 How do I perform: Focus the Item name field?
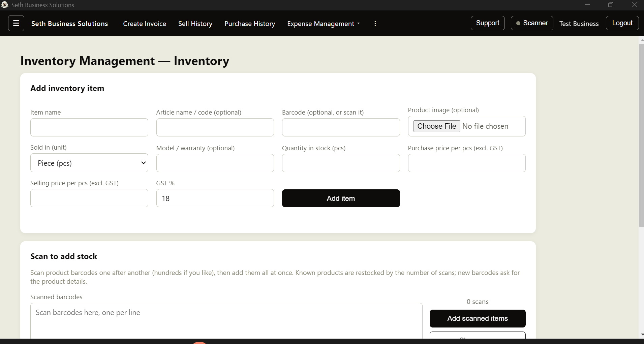click(x=89, y=127)
